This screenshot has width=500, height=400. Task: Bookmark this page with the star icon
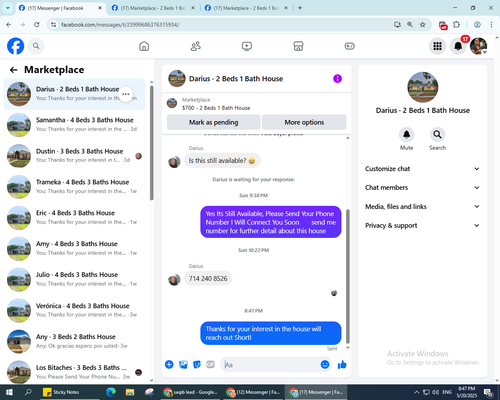[x=423, y=24]
